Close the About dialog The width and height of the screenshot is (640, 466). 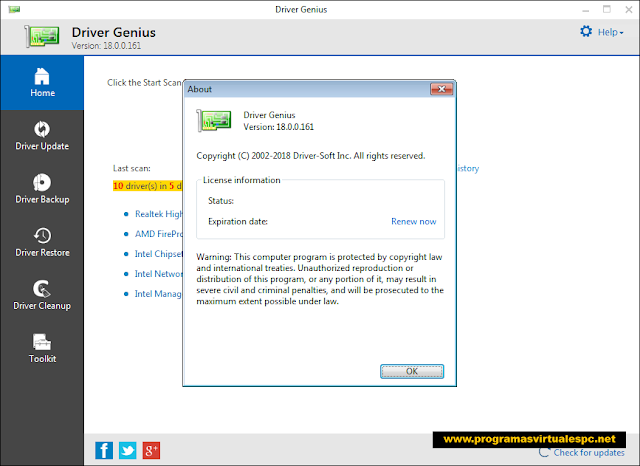click(442, 89)
